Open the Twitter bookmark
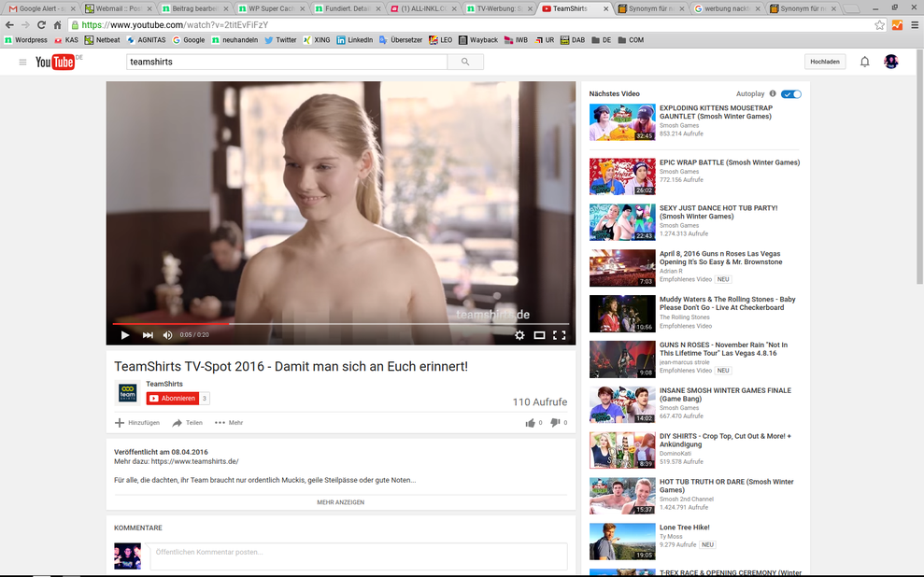The width and height of the screenshot is (924, 577). point(280,40)
